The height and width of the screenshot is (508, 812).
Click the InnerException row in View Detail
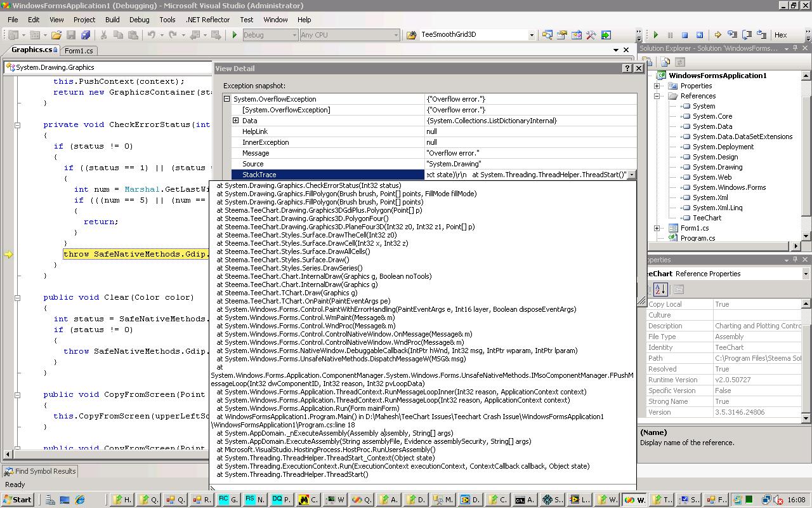(431, 142)
